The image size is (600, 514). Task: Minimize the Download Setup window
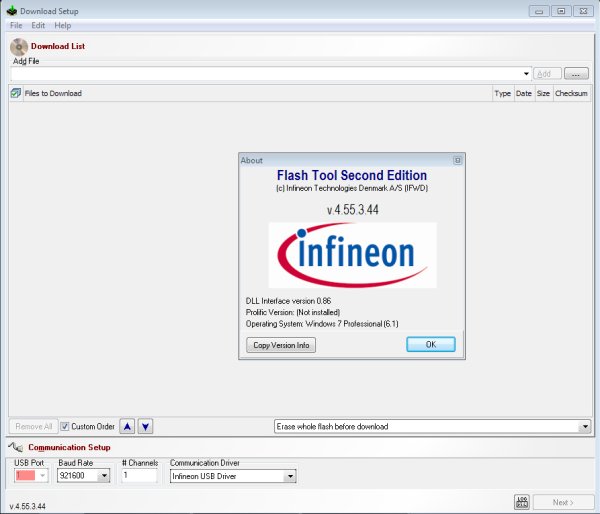pyautogui.click(x=539, y=11)
